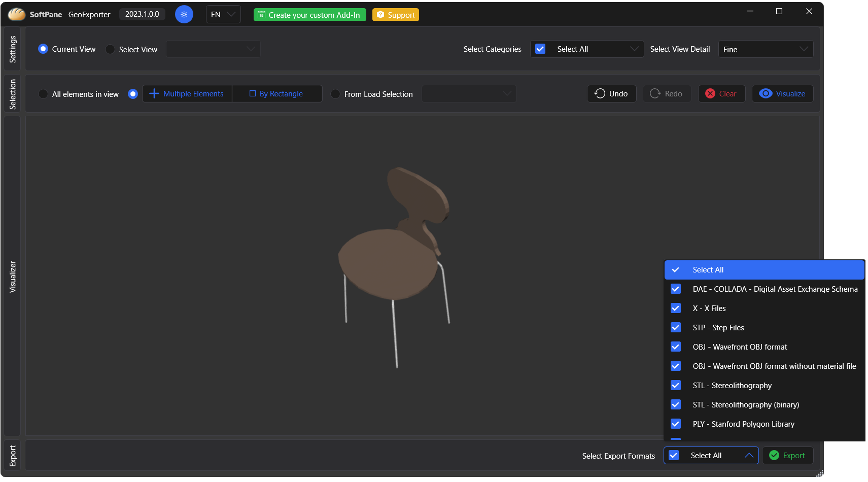Viewport: 868px width, 482px height.
Task: Click the SoftPane bread logo icon
Action: [17, 14]
